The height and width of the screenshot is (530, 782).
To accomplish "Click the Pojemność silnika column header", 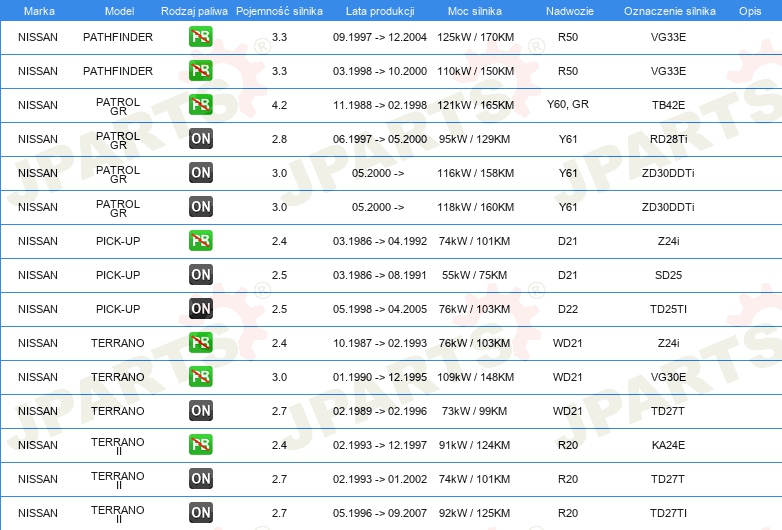I will pyautogui.click(x=279, y=11).
